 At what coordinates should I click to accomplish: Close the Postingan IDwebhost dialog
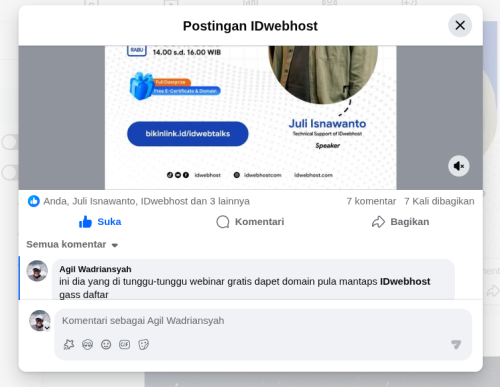pyautogui.click(x=460, y=25)
